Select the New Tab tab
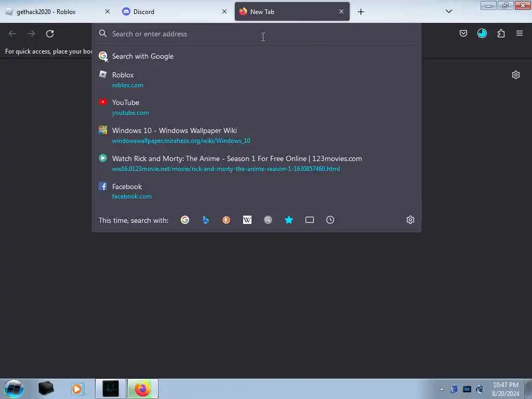This screenshot has height=399, width=532. tap(292, 12)
